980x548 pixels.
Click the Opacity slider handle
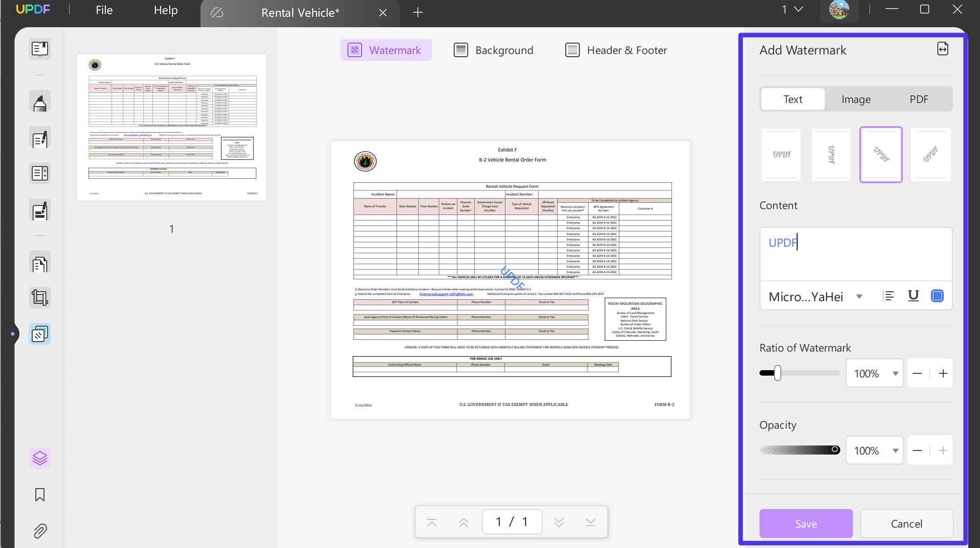point(836,450)
